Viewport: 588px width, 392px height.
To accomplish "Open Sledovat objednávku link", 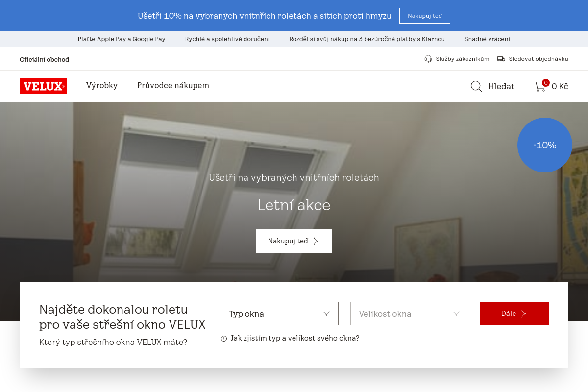I will pos(539,59).
